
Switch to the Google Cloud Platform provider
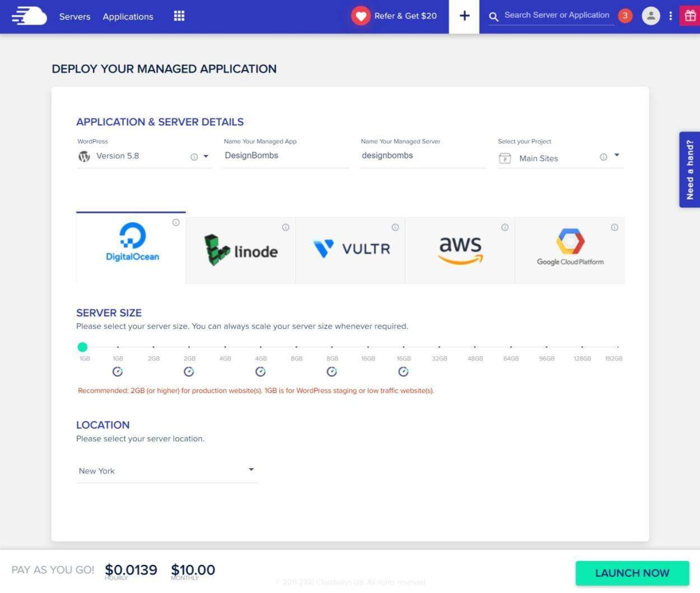click(x=570, y=245)
